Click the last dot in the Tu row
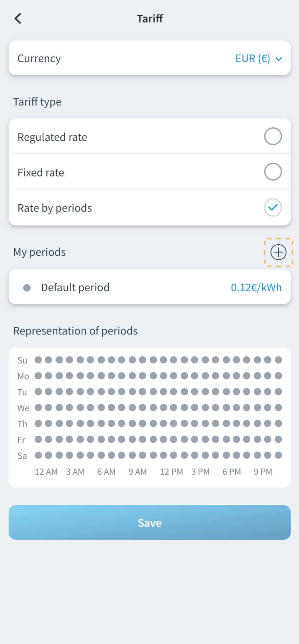Screen dimensions: 299x644 [278, 392]
